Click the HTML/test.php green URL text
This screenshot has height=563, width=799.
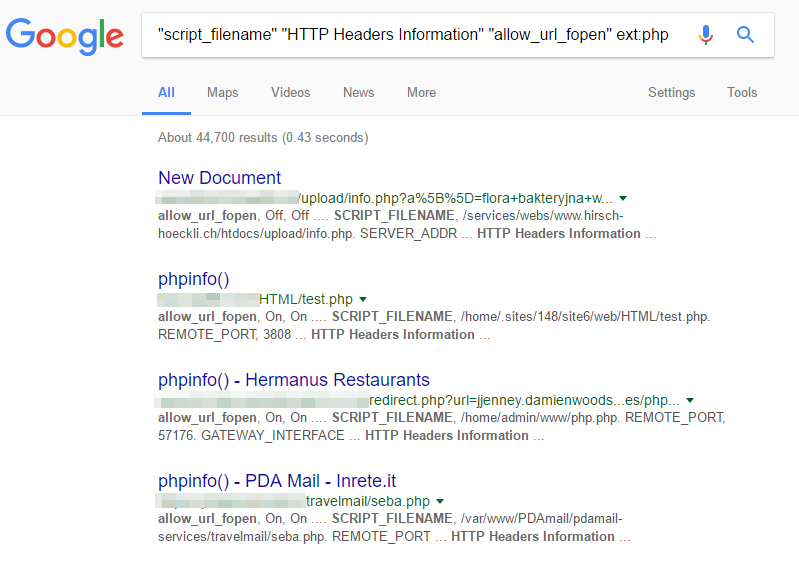[x=306, y=299]
